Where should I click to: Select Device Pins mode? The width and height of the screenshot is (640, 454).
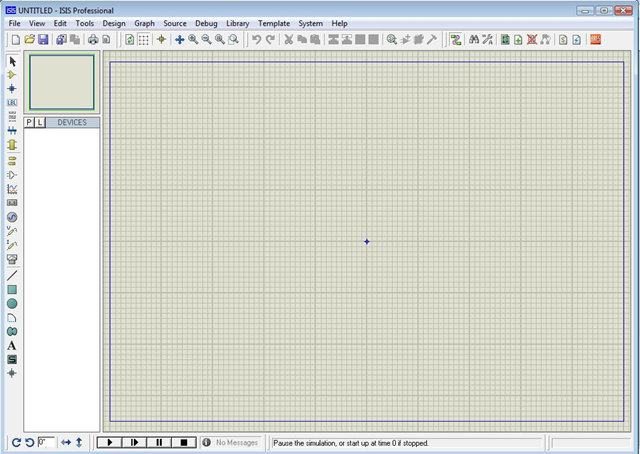click(x=12, y=175)
